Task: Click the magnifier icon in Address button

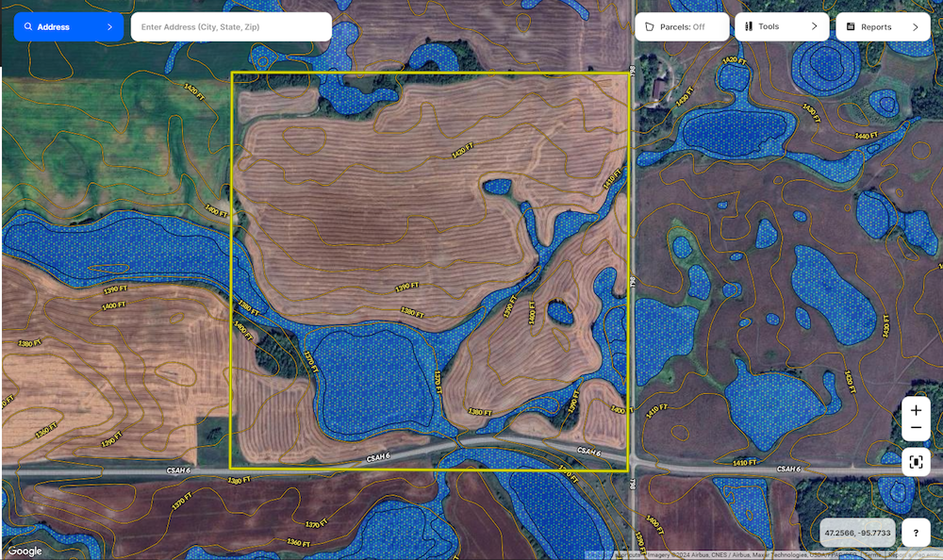Action: click(28, 27)
